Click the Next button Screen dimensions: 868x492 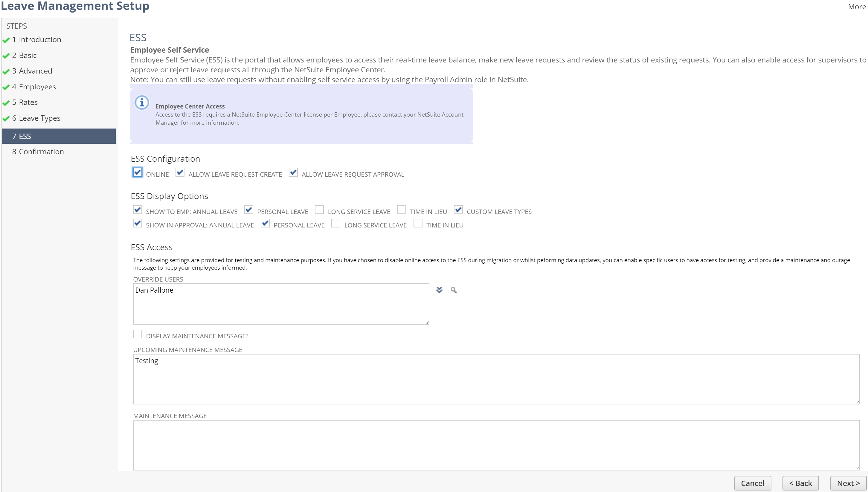pos(848,483)
